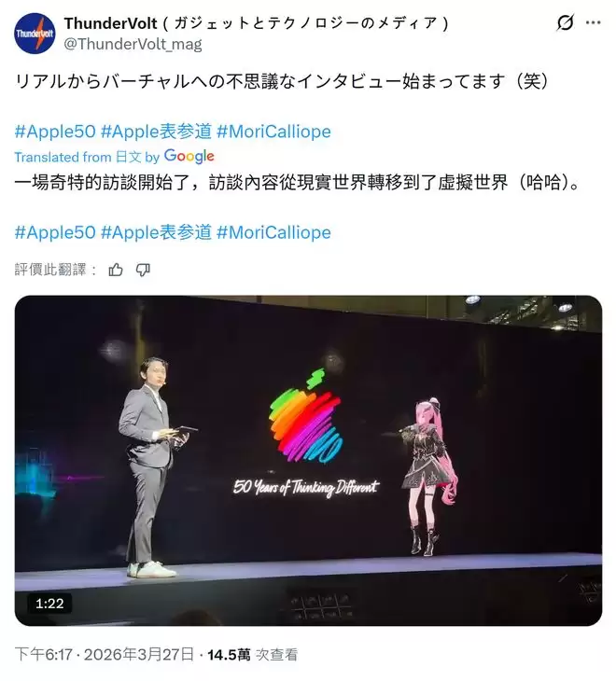Click the translated Chinese tweet text

(x=297, y=183)
